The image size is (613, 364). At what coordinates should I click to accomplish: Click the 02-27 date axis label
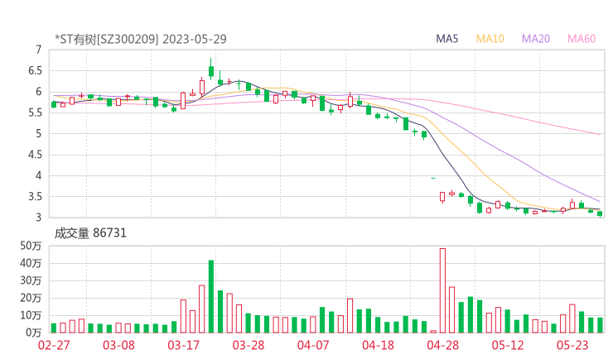pyautogui.click(x=54, y=345)
